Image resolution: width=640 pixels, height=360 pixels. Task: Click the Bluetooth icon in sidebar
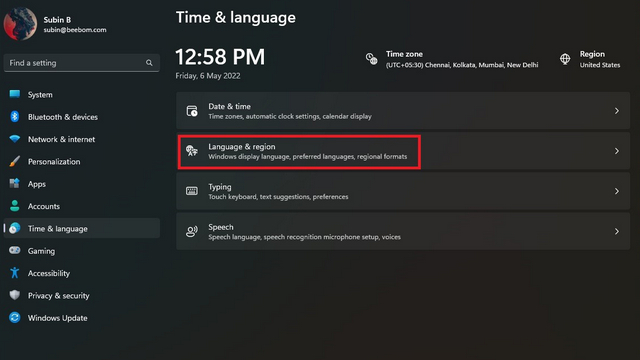[15, 117]
